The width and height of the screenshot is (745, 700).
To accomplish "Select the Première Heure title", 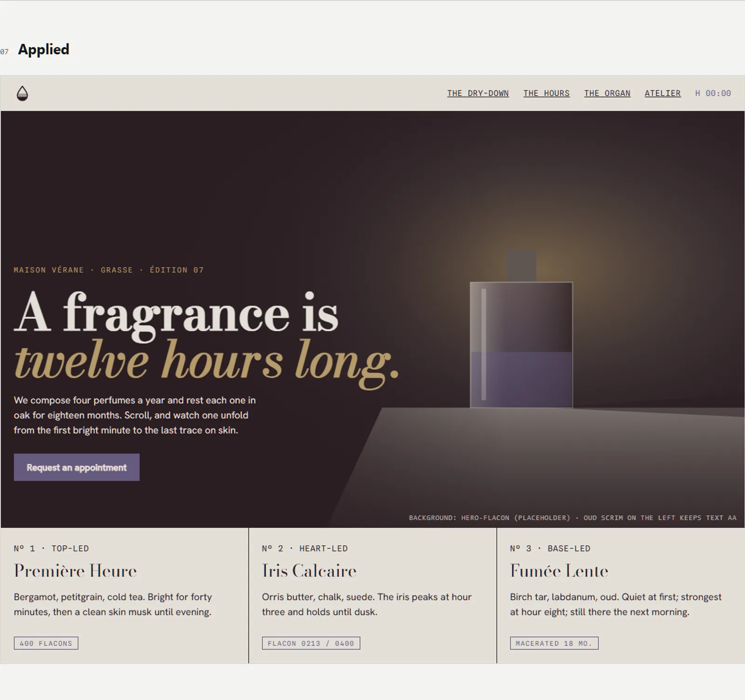I will (x=75, y=571).
